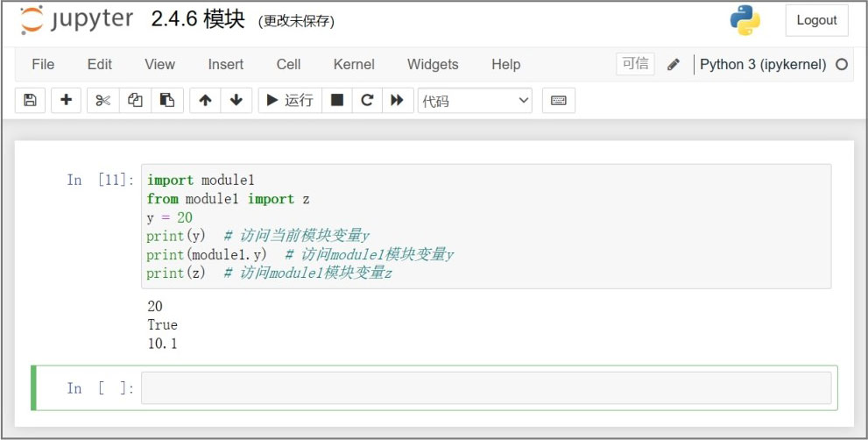Click the empty In [ ] prompt

click(x=100, y=388)
